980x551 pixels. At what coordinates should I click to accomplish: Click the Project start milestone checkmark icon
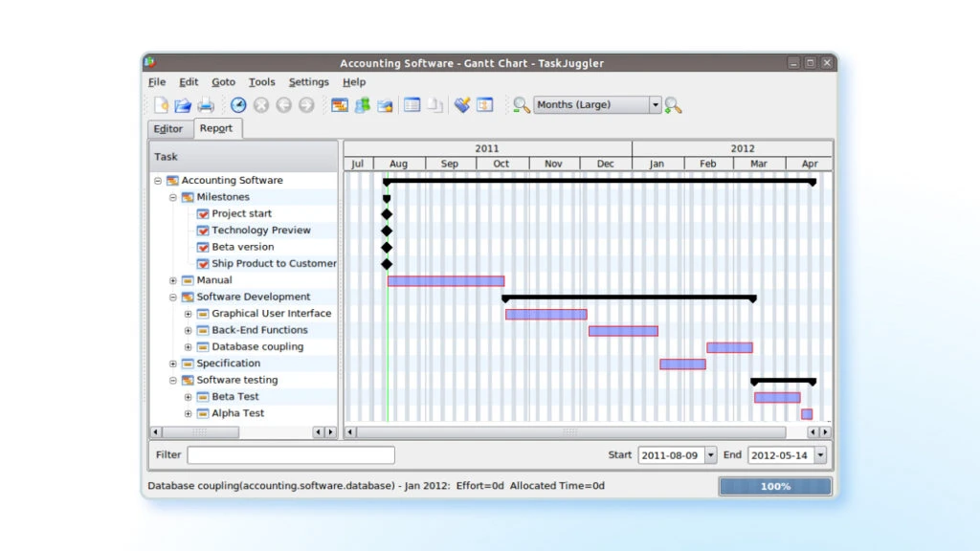[x=203, y=213]
